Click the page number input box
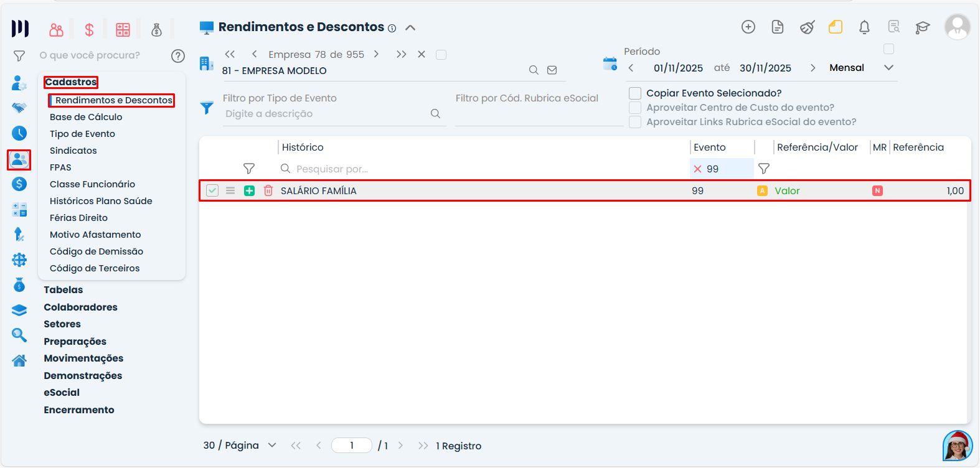This screenshot has height=468, width=980. click(352, 446)
